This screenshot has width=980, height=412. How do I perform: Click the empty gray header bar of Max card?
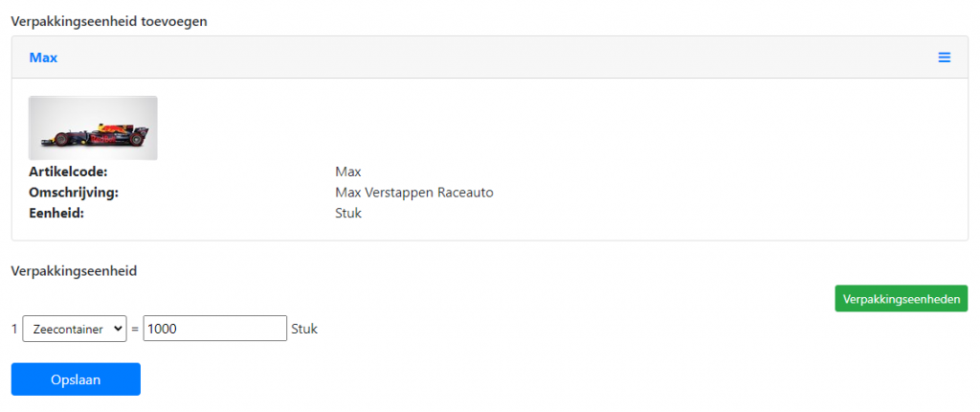point(479,57)
